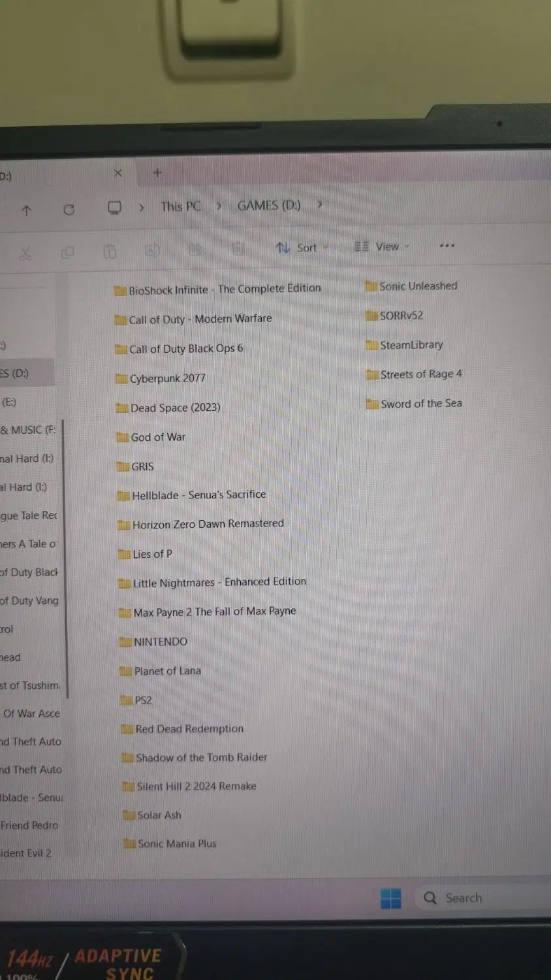Click the Share icon in toolbar

(195, 249)
